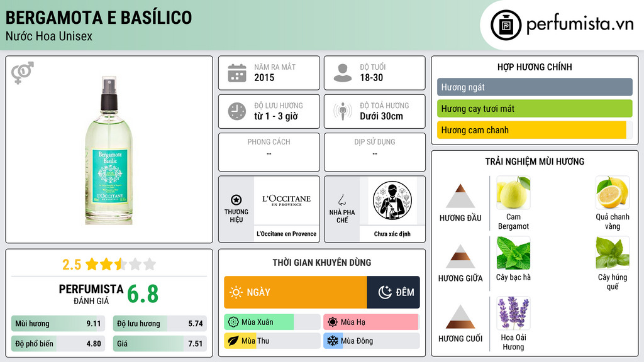Click the Hương giữa pyramid icon
This screenshot has width=644, height=362.
(460, 256)
